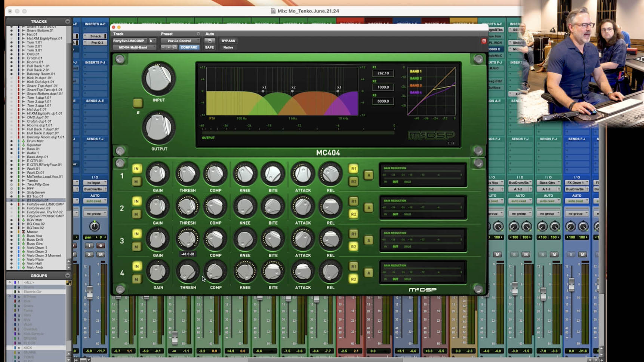Image resolution: width=644 pixels, height=362 pixels.
Task: Click next preset plus button
Action: point(169,47)
